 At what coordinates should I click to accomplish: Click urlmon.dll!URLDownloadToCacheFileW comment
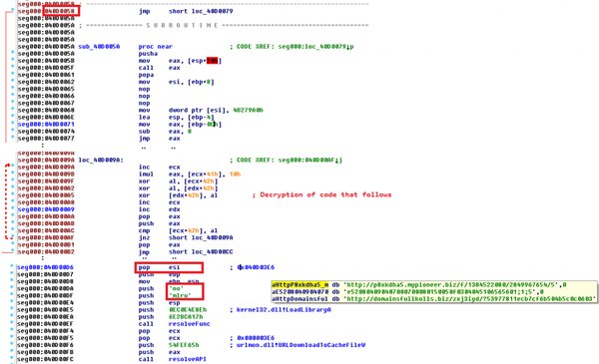(x=298, y=345)
